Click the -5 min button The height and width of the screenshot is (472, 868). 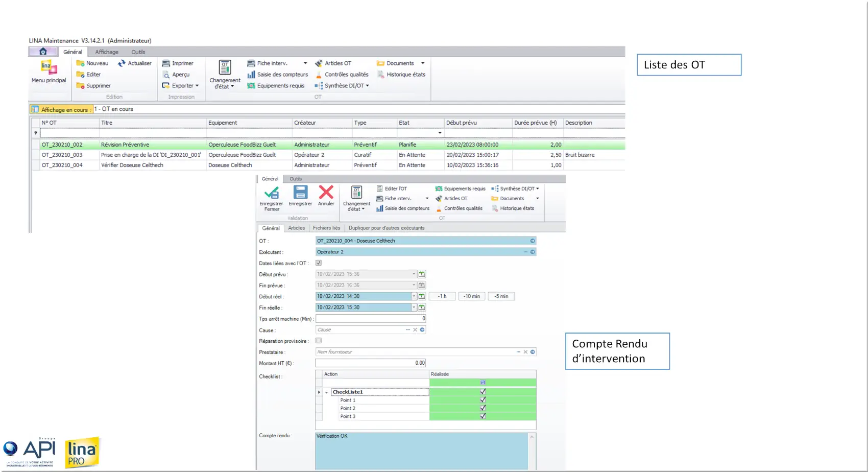click(501, 296)
